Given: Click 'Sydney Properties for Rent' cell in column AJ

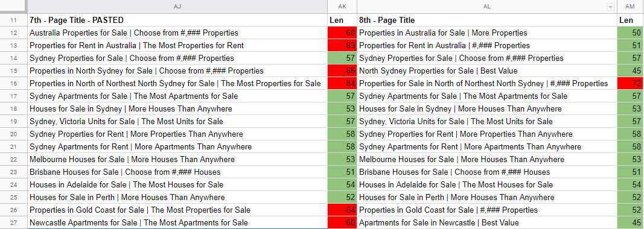Looking at the screenshot, I should pos(177,134).
